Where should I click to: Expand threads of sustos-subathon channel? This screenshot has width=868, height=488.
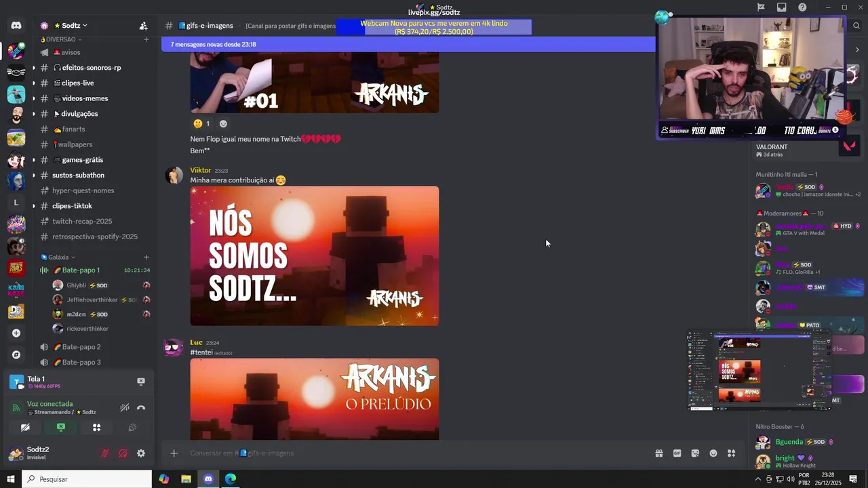pos(33,175)
